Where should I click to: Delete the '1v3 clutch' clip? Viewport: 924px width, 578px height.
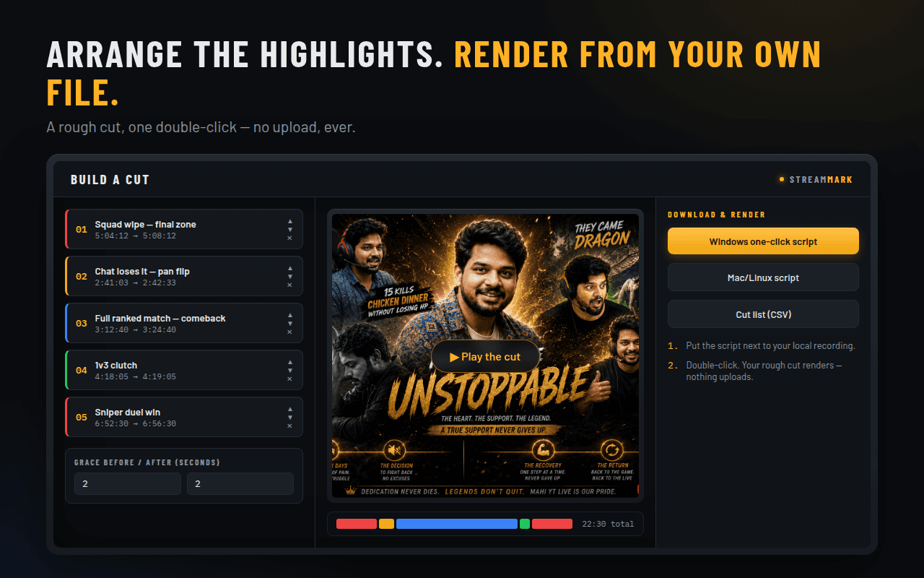pos(289,379)
